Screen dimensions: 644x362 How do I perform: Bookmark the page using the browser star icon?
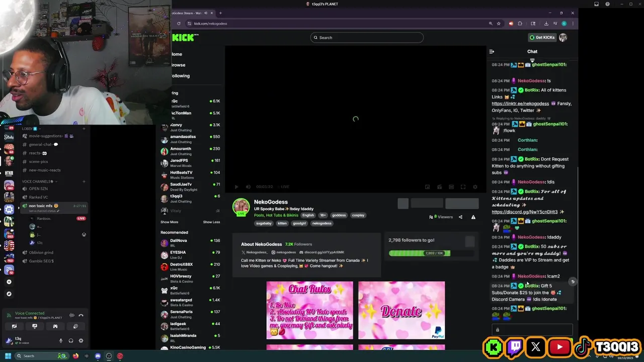(499, 24)
